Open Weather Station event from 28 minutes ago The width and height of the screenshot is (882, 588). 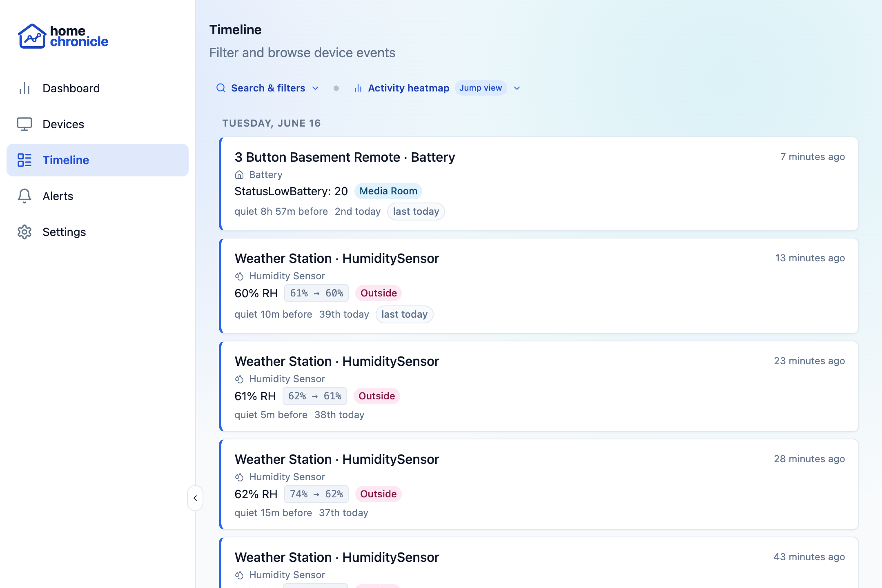tap(539, 484)
